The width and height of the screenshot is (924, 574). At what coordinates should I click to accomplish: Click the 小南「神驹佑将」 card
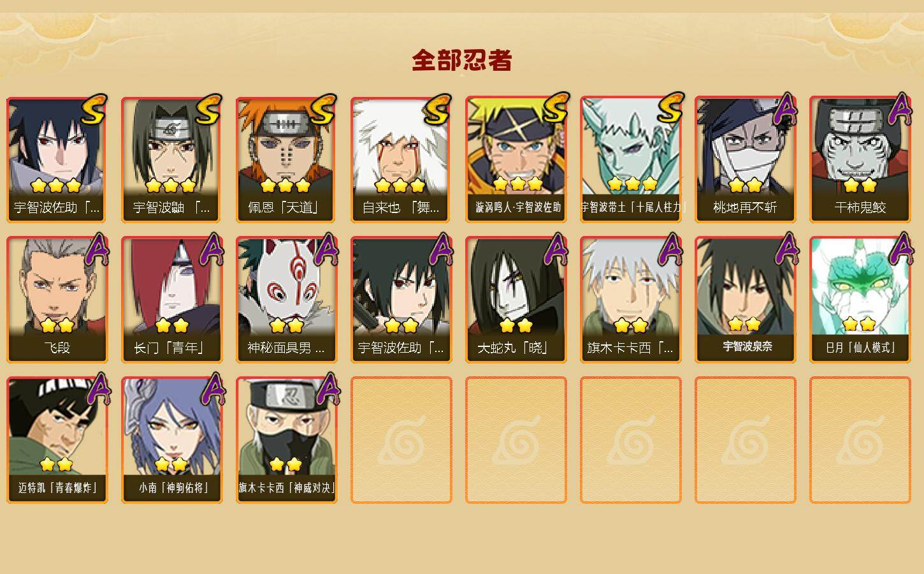172,440
